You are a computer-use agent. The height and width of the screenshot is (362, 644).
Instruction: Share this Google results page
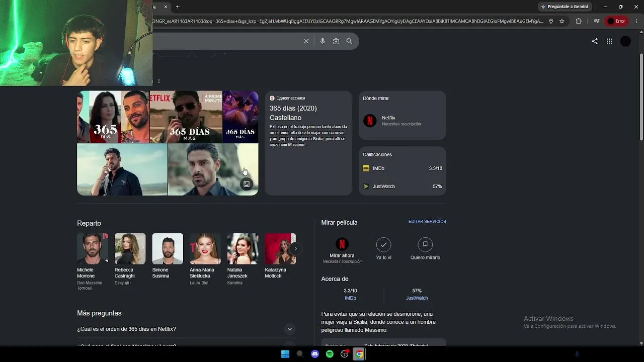point(595,41)
